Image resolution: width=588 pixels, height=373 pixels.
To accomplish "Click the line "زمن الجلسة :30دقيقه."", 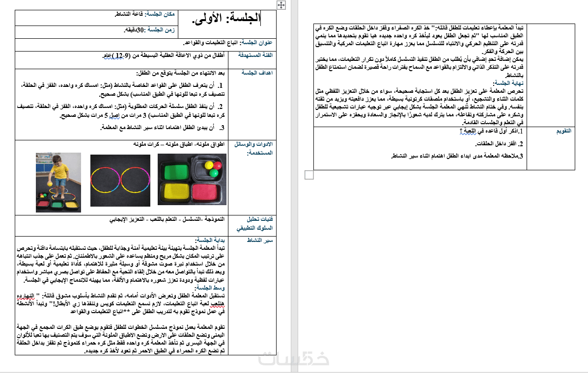I will click(x=149, y=30).
